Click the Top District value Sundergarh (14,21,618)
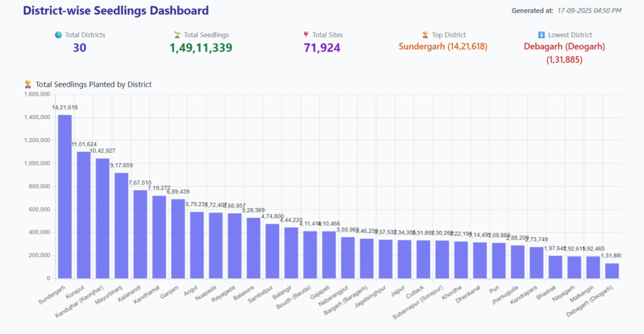 (x=443, y=47)
